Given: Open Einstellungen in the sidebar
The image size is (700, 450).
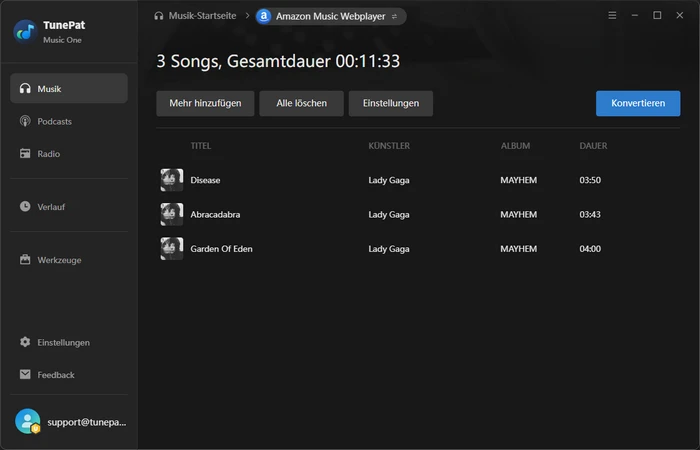Looking at the screenshot, I should tap(69, 342).
